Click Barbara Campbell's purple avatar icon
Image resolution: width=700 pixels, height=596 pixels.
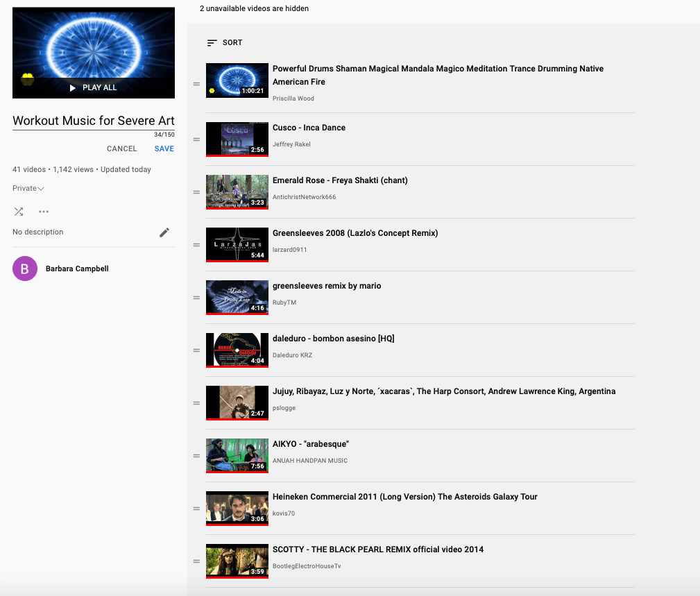point(25,269)
